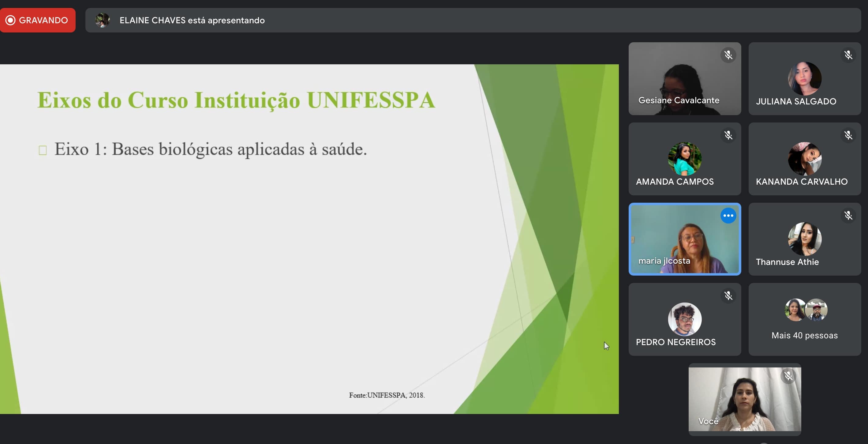868x444 pixels.
Task: Click the GRAVANDO recording indicator
Action: pyautogui.click(x=37, y=20)
